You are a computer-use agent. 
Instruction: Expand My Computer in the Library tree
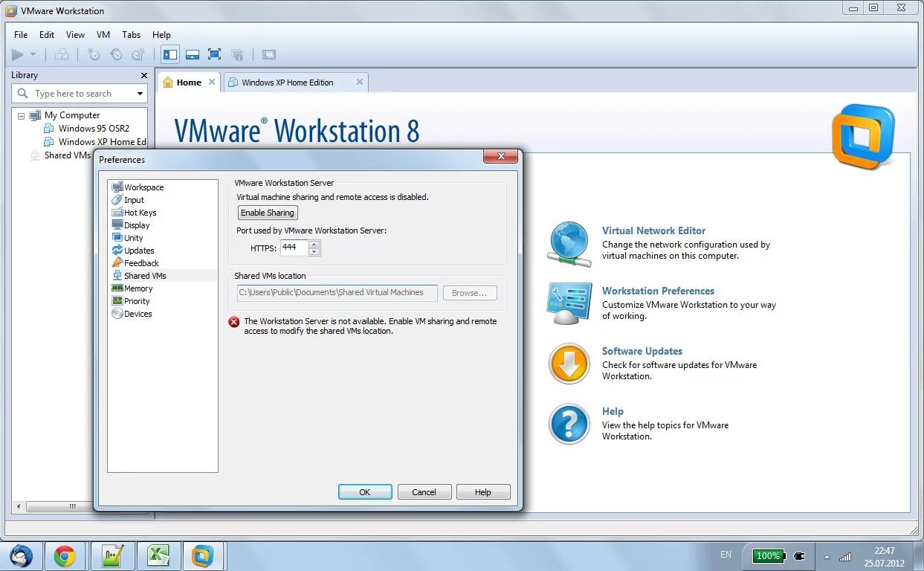(22, 114)
